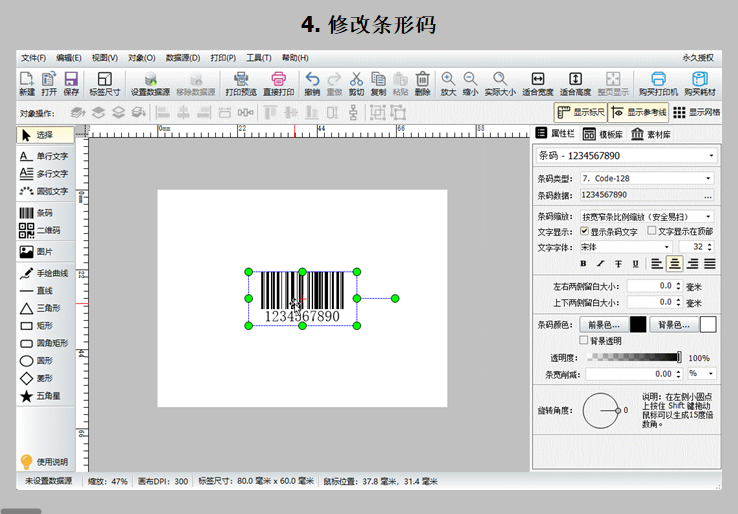Toggle italic text formatting
Image resolution: width=738 pixels, height=514 pixels.
coord(601,264)
